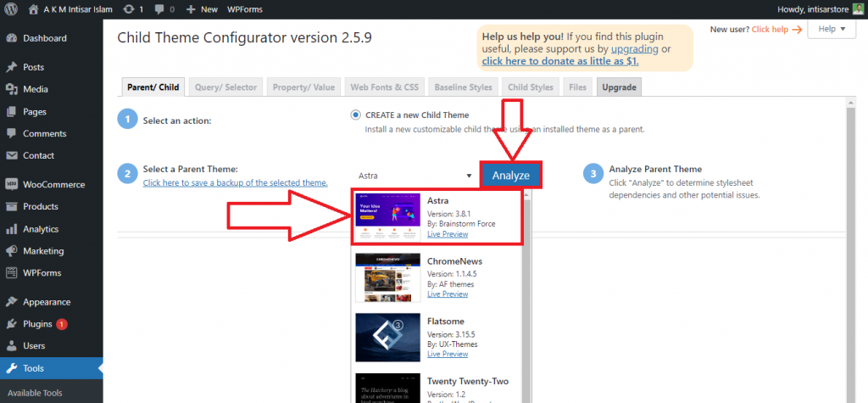Viewport: 868px width, 403px height.
Task: Click the donate as little as $1 link
Action: [x=560, y=61]
